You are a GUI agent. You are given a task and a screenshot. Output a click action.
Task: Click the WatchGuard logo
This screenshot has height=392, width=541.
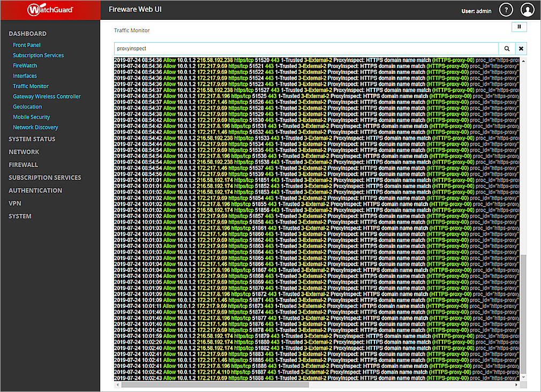click(x=50, y=9)
